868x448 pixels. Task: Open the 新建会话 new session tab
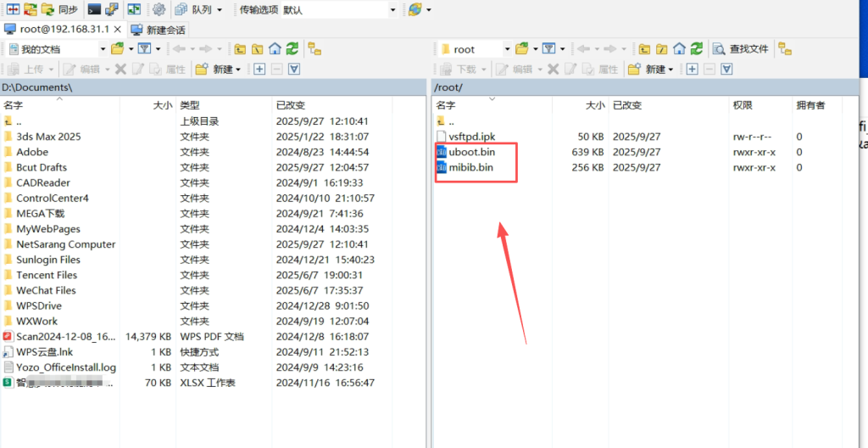pyautogui.click(x=159, y=30)
